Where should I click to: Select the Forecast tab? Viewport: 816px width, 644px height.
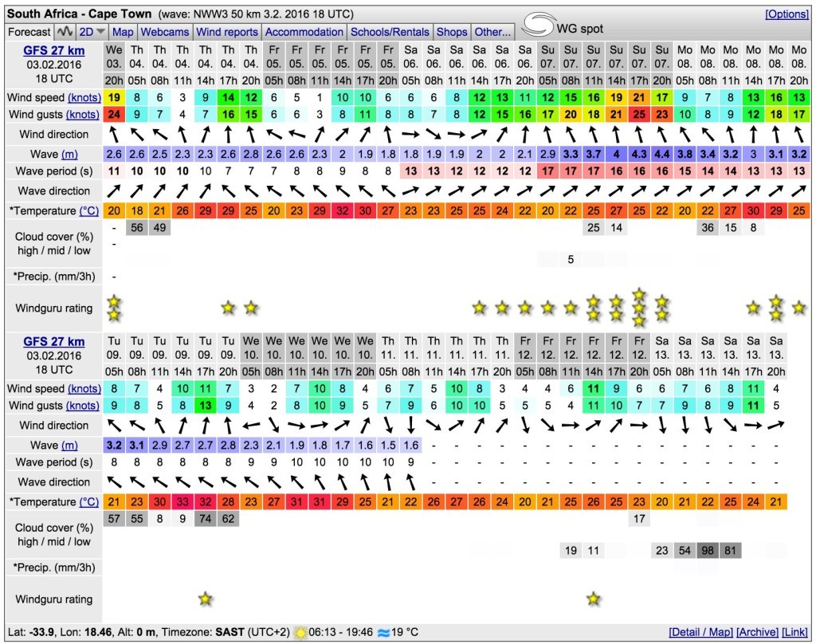pos(29,32)
